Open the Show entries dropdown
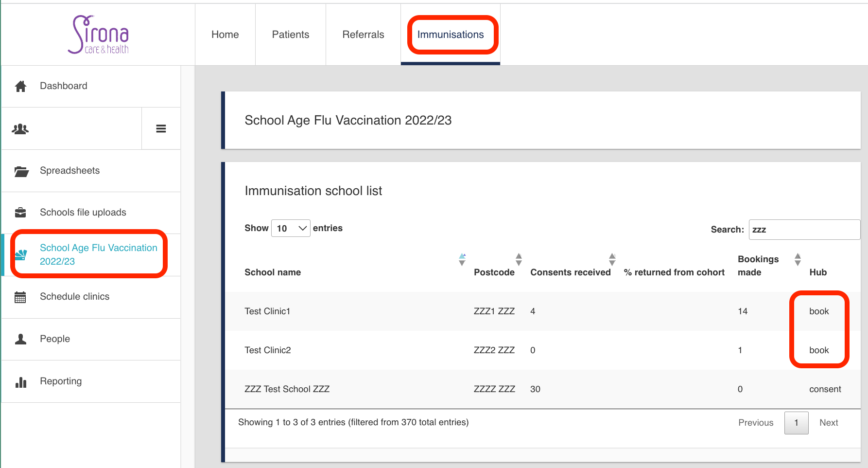Viewport: 868px width, 468px height. tap(291, 228)
